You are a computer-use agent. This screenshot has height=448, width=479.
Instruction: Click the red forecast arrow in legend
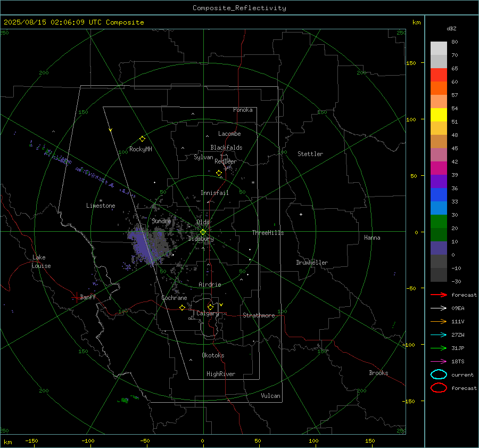[439, 295]
